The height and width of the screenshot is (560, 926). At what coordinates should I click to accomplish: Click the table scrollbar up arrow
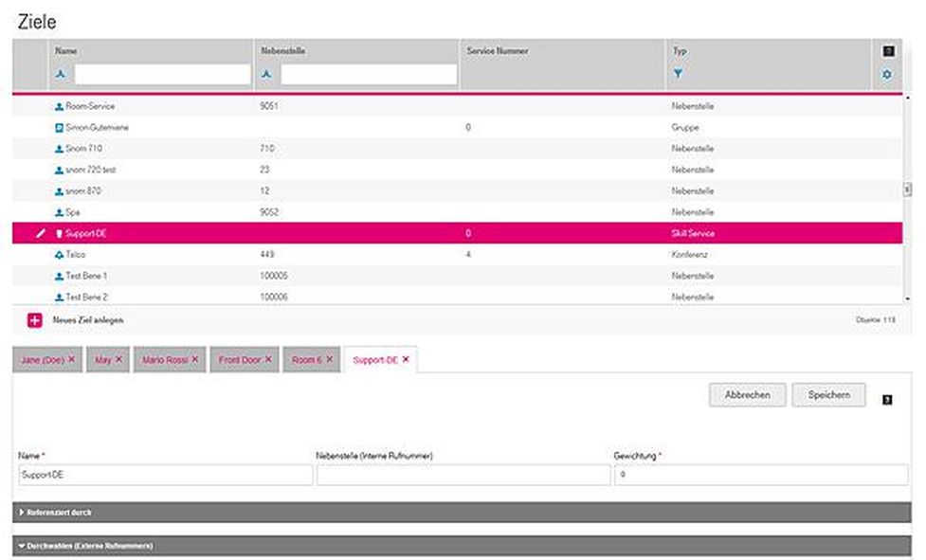[908, 98]
